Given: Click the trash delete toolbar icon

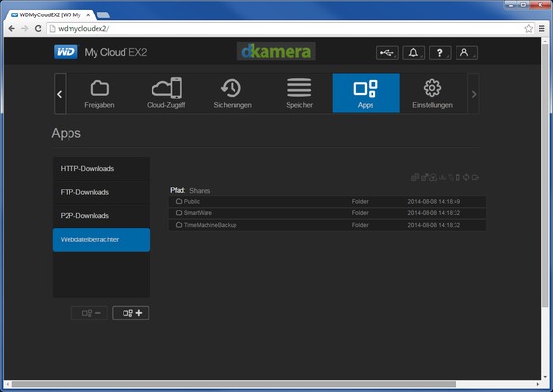Looking at the screenshot, I should pyautogui.click(x=458, y=177).
